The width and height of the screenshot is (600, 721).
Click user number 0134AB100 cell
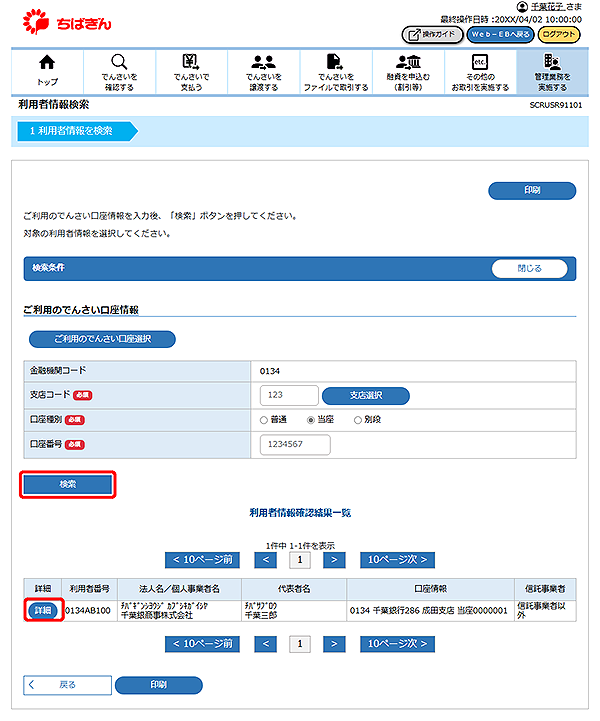pos(88,611)
